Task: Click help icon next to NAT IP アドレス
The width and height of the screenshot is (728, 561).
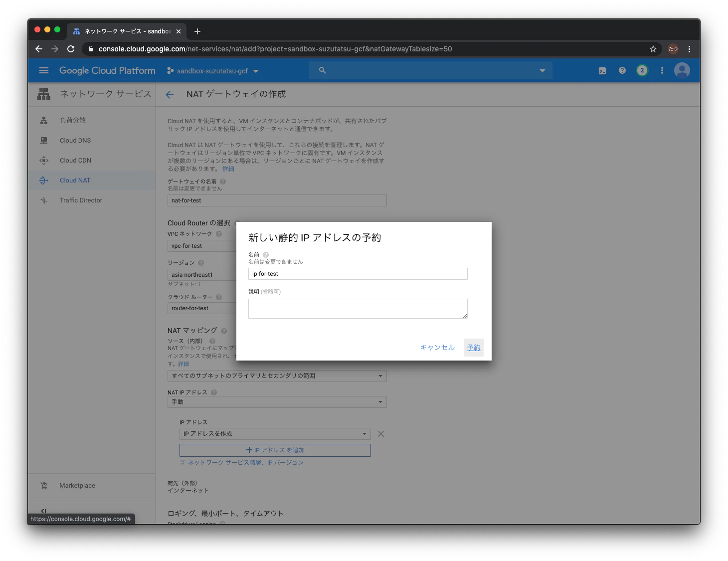Action: [x=214, y=392]
